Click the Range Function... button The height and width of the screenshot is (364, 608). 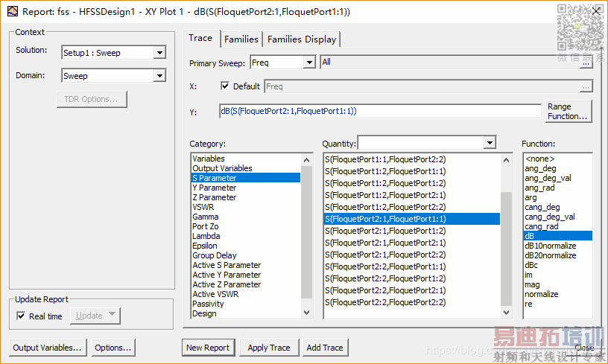pos(569,111)
